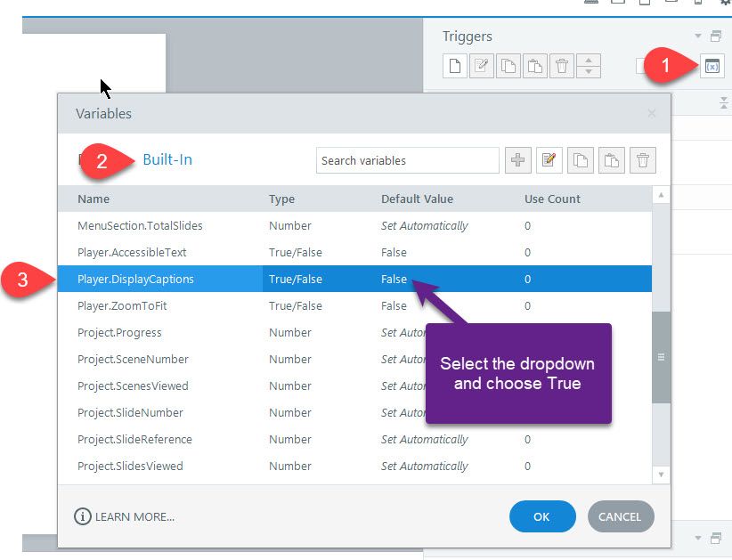Click False value of Player.ZoomToFit
Screen dimensions: 732x560
coord(394,305)
